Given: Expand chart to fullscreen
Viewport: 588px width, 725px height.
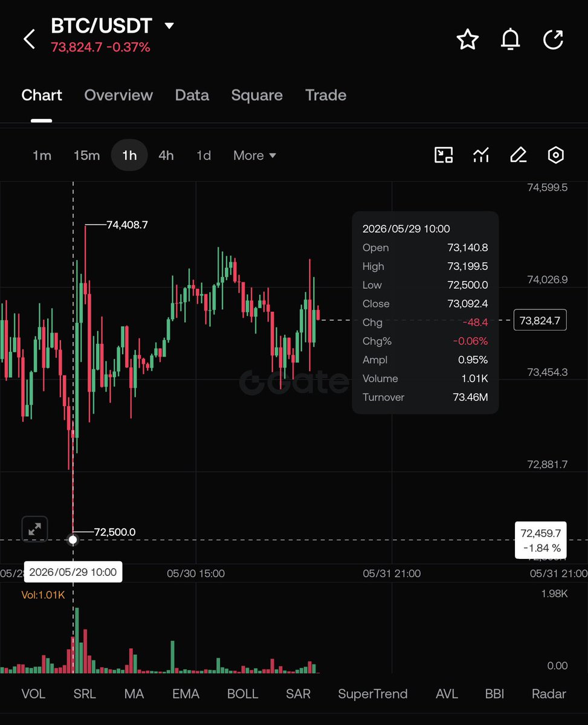Looking at the screenshot, I should (35, 530).
